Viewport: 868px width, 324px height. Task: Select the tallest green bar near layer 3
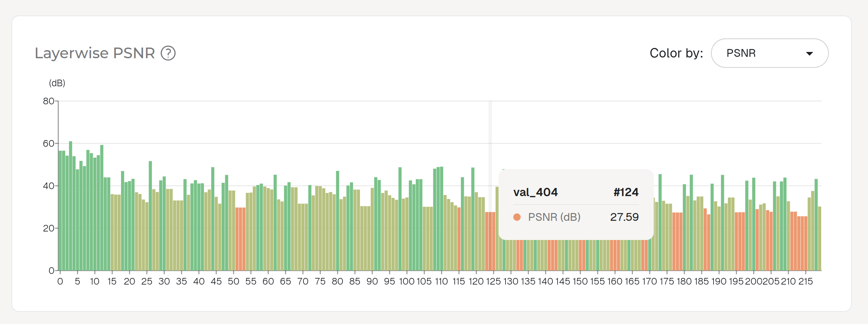70,206
